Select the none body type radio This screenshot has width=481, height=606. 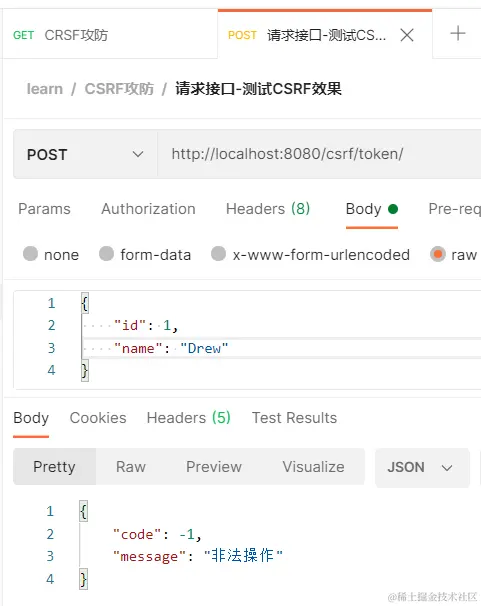pyautogui.click(x=31, y=254)
